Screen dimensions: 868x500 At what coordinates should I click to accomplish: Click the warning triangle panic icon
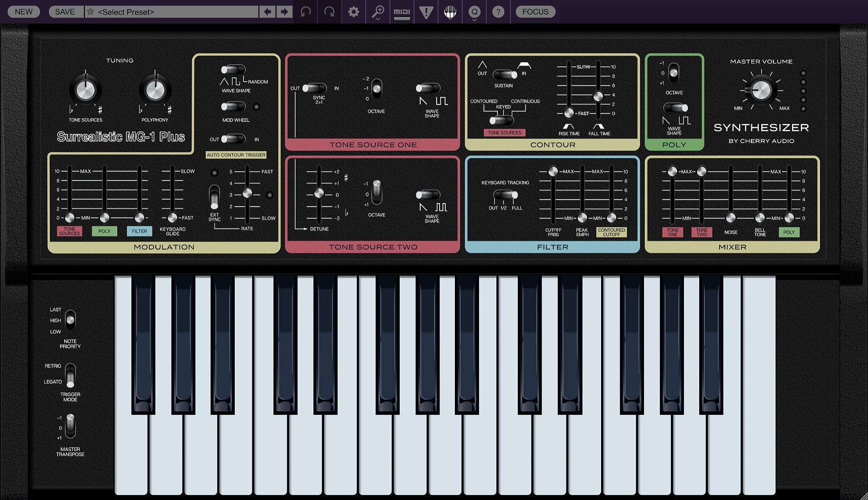click(x=426, y=12)
